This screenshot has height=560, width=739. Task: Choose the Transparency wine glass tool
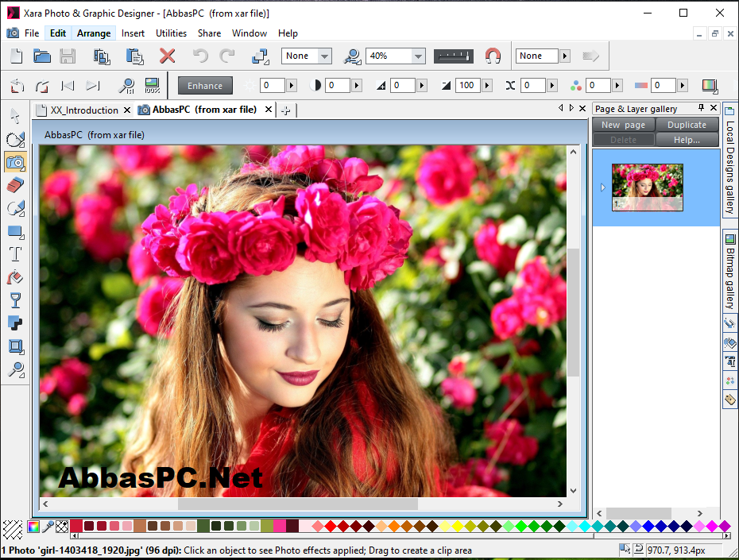pos(15,300)
